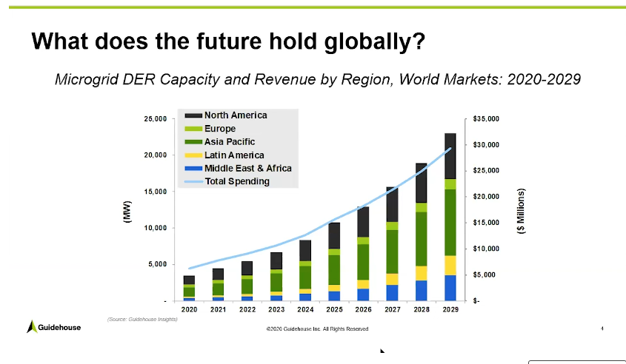
Task: Select the Asia Pacific legend entry
Action: point(230,142)
